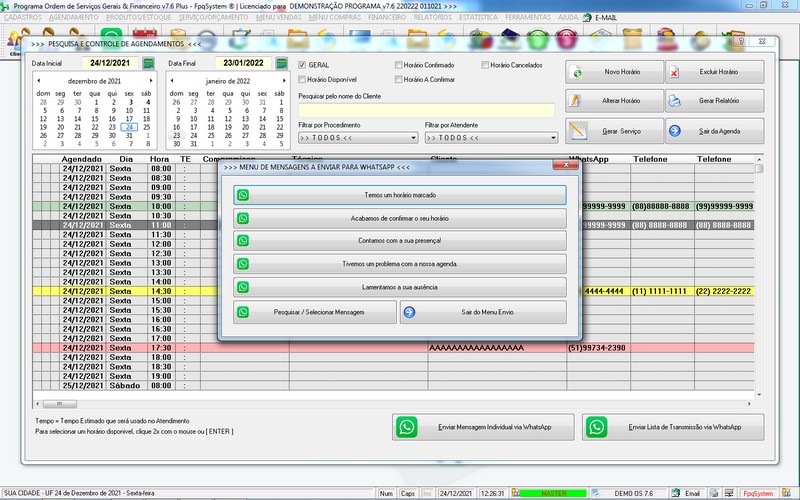Click WhatsApp icon on 'Temos um horário marcado'
800x500 pixels.
pos(243,195)
